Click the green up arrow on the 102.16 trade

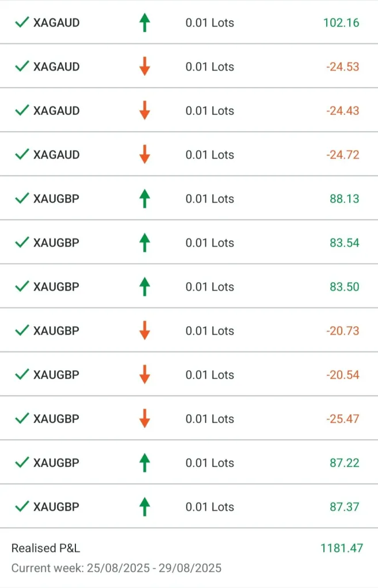click(144, 23)
